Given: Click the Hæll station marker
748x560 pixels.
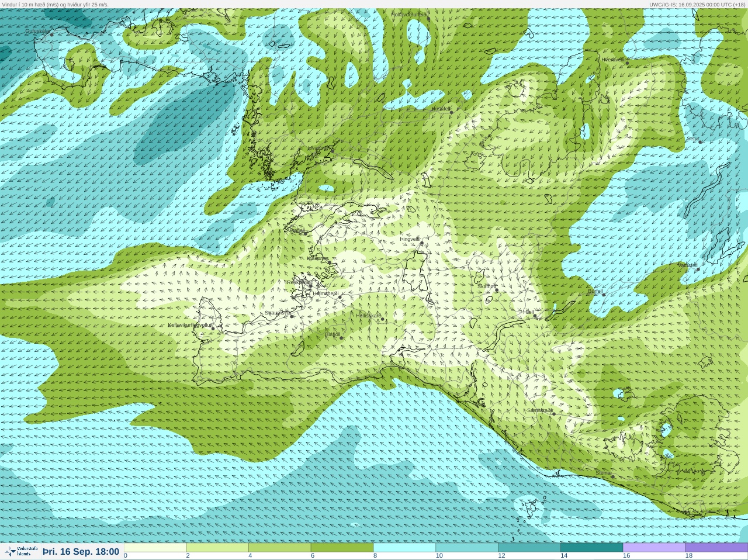Looking at the screenshot, I should [x=535, y=316].
